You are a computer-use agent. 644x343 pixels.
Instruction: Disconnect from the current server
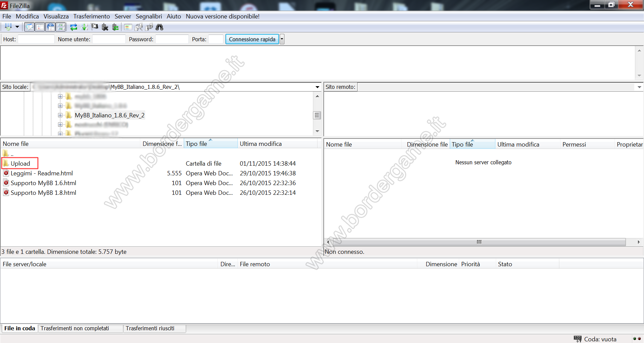[105, 27]
